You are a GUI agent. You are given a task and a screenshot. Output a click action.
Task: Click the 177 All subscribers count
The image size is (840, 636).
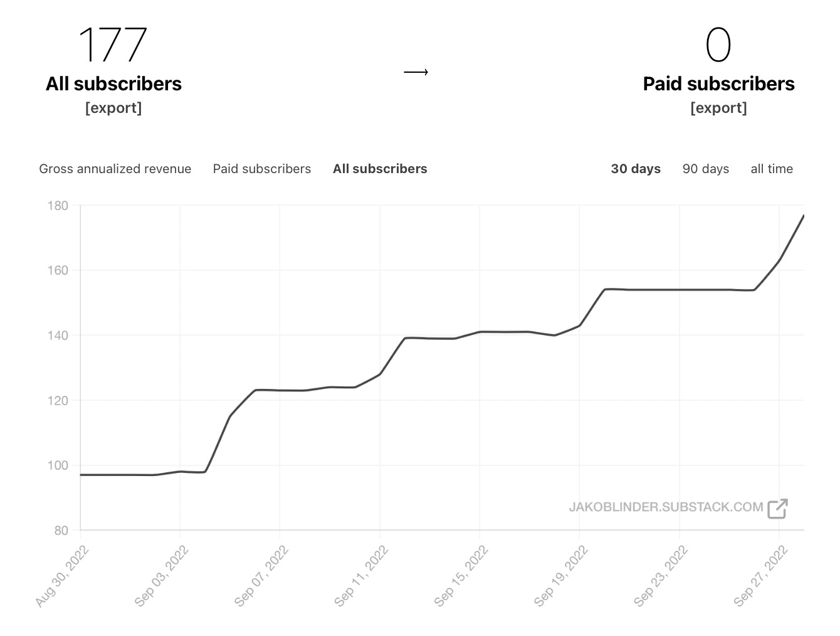(x=113, y=43)
